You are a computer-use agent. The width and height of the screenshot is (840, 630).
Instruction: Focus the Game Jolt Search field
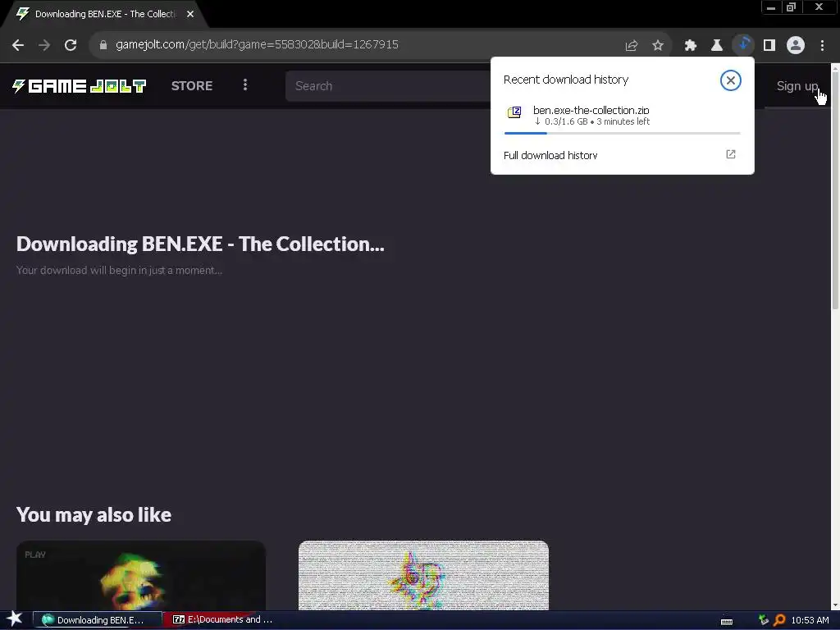tap(388, 86)
